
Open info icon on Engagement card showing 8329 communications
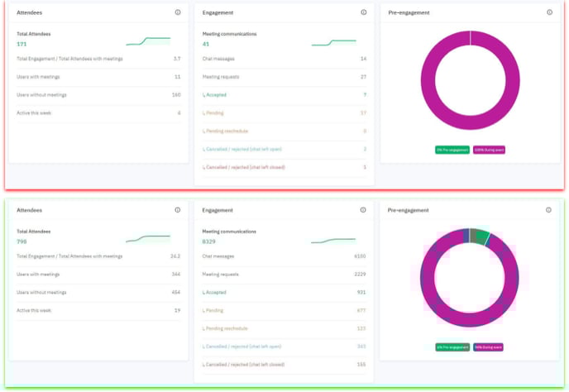pyautogui.click(x=363, y=210)
